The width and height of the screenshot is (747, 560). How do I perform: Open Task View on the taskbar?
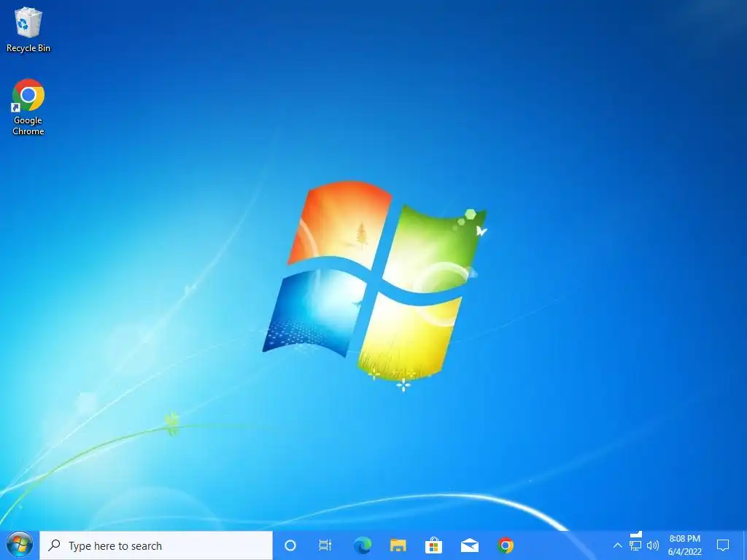tap(325, 545)
